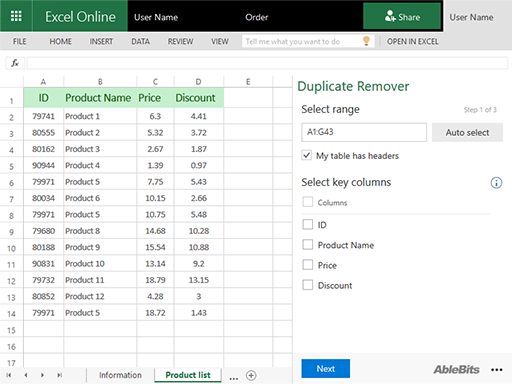Click the info icon beside Select key columns
This screenshot has width=512, height=384.
(496, 183)
